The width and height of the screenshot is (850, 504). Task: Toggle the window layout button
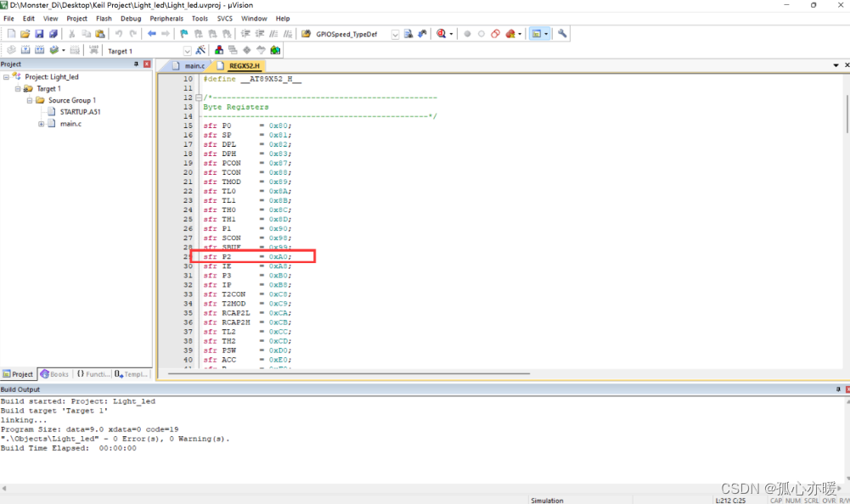[536, 34]
